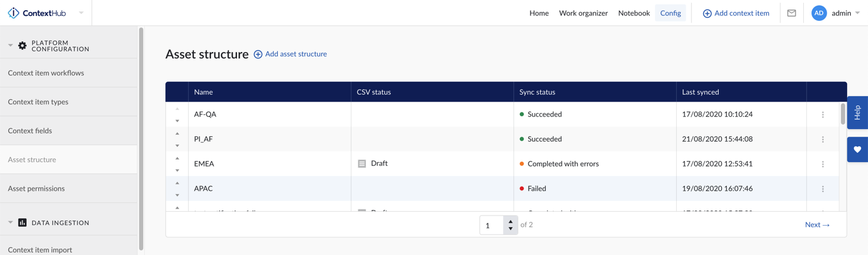Move PI_AF row up with arrow
This screenshot has height=255, width=868.
177,134
